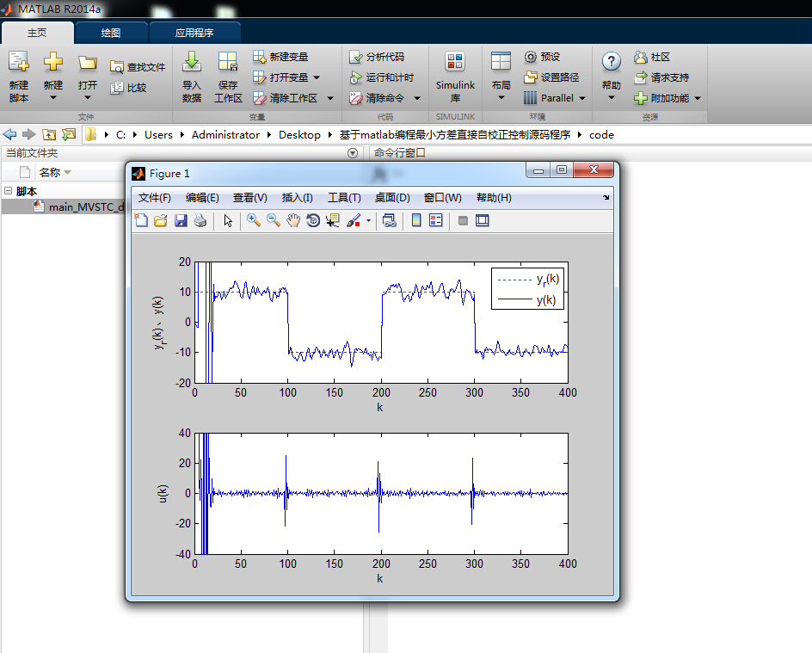The height and width of the screenshot is (653, 812).
Task: Open Figure 1 File (文件) menu
Action: [x=154, y=198]
